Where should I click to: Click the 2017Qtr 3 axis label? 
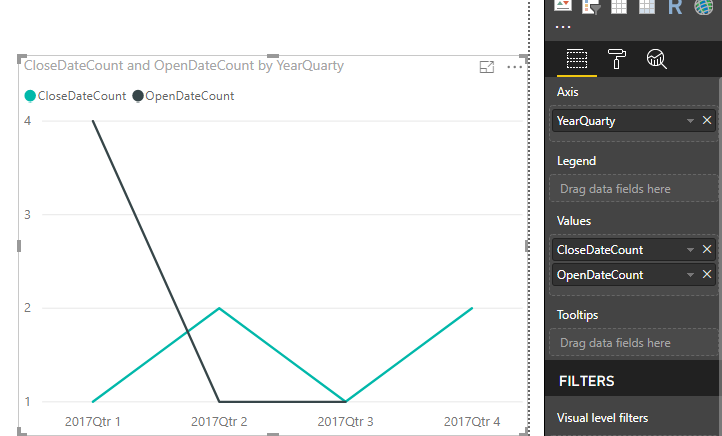345,421
